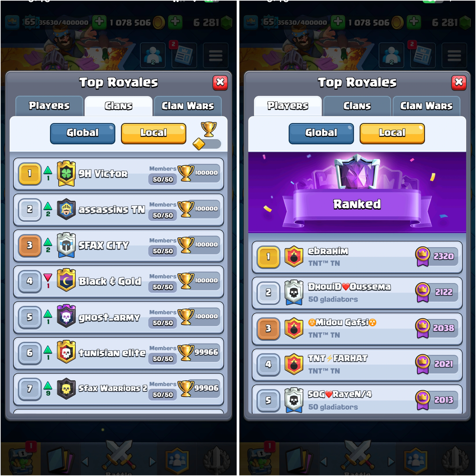The image size is (476, 476).
Task: Open ebraHim's TNT clan bomb badge
Action: coord(294,257)
